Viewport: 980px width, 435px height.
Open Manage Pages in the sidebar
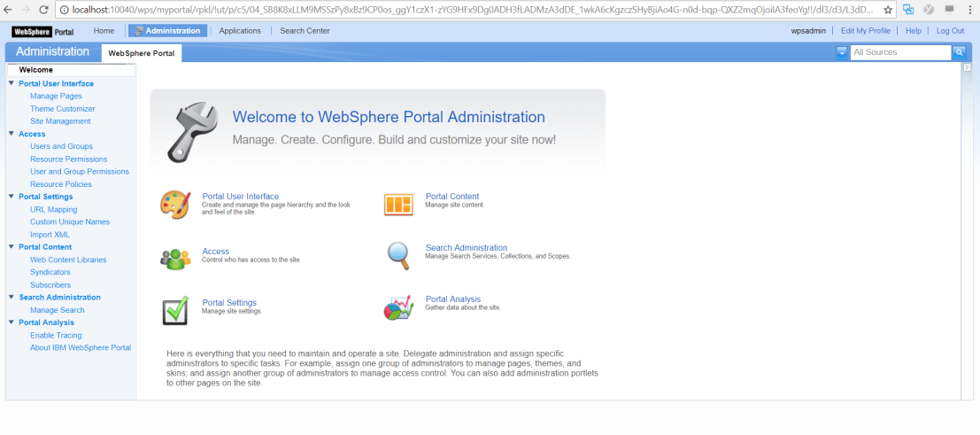56,96
